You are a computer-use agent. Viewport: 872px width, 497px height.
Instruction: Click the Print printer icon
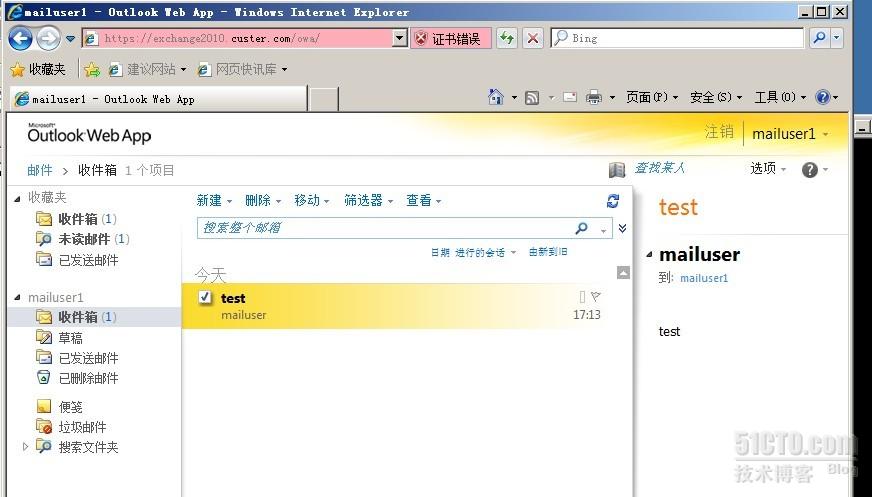(594, 98)
